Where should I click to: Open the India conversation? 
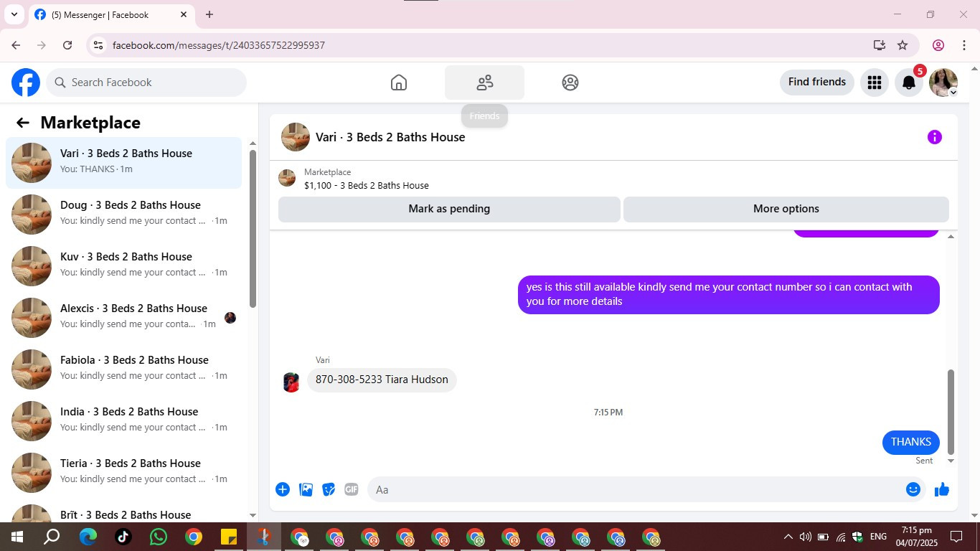click(123, 421)
